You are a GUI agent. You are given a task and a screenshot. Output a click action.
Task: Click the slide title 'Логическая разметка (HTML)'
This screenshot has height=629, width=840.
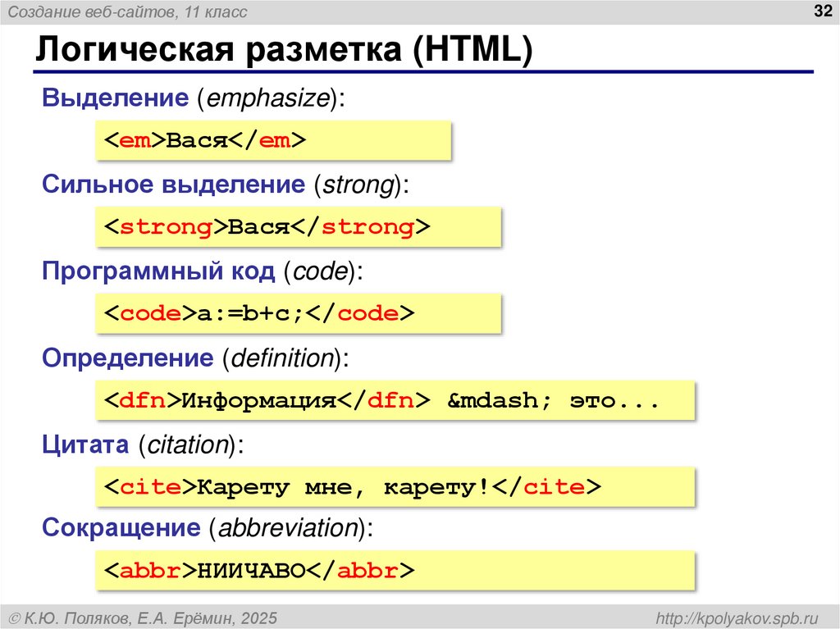click(284, 48)
